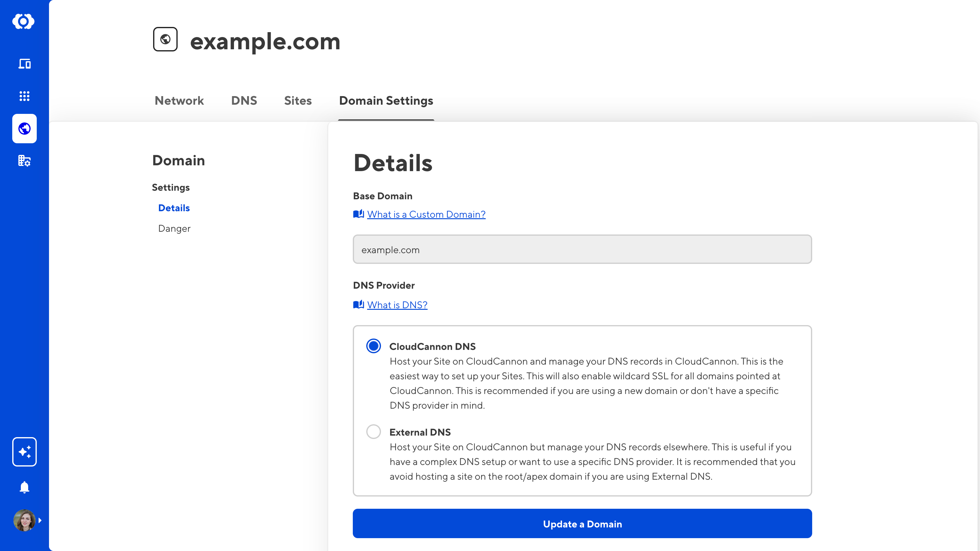Go to Danger settings section

(174, 229)
